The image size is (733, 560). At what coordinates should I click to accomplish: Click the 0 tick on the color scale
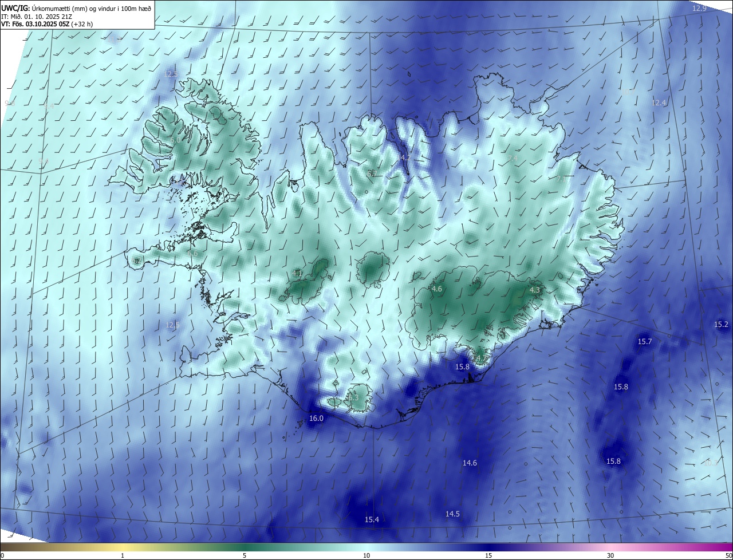click(2, 555)
